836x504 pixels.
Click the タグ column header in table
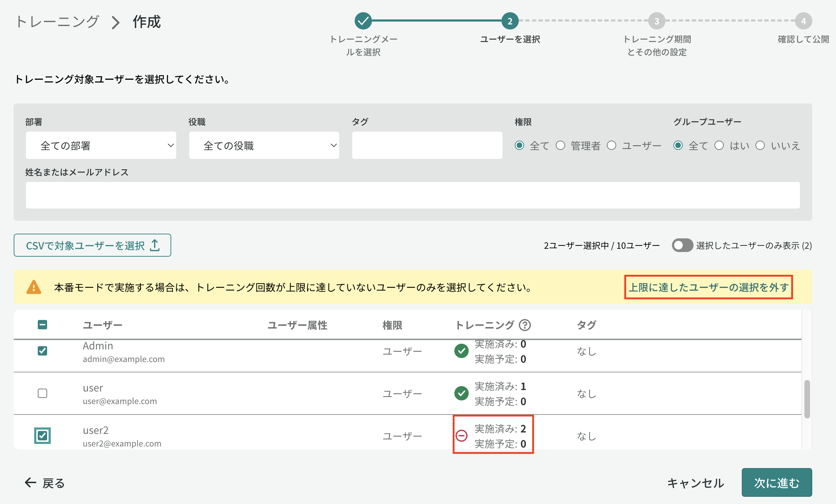[x=586, y=325]
